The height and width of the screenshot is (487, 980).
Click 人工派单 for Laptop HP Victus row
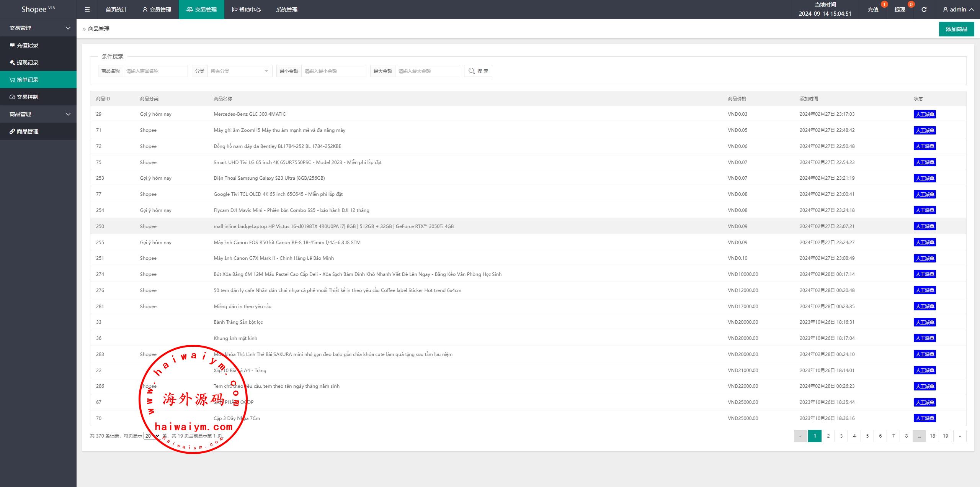click(925, 226)
